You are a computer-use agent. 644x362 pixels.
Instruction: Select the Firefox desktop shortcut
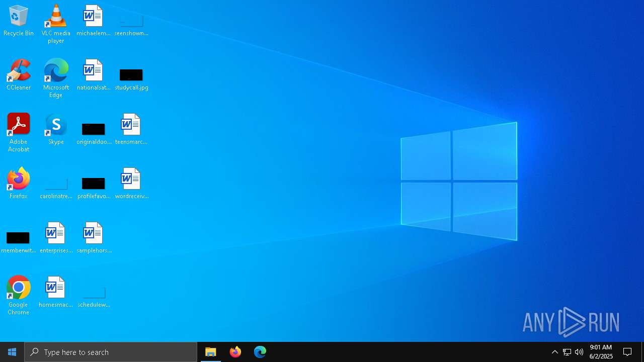(19, 184)
